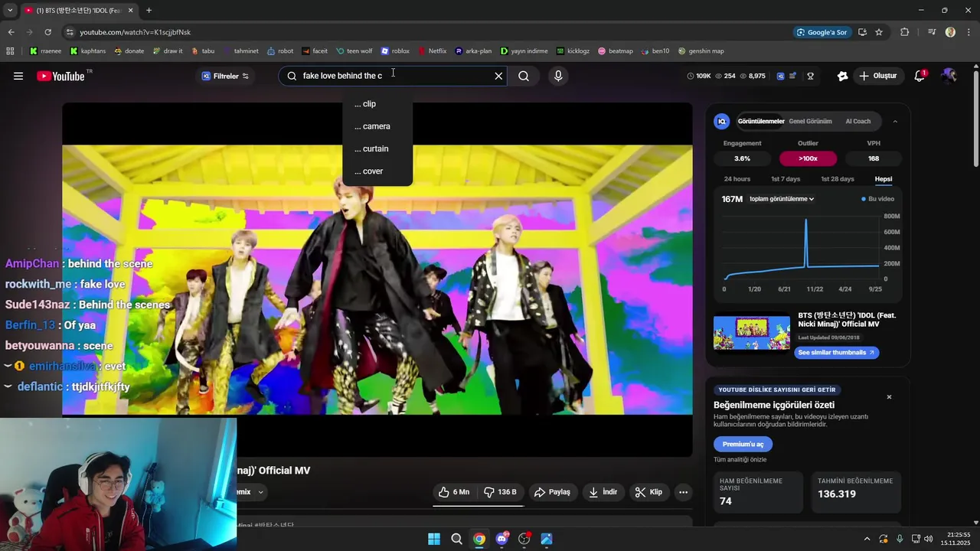Viewport: 980px width, 551px height.
Task: Bookmark this page with star icon
Action: [x=879, y=32]
